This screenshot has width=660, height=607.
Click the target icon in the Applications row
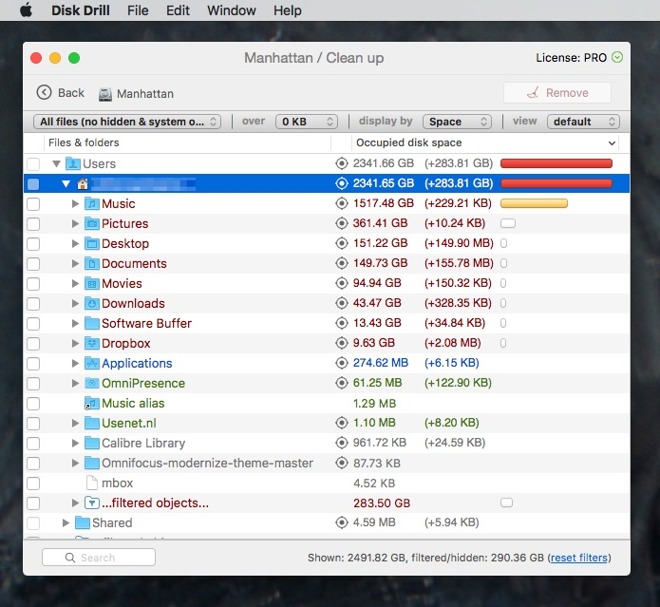(x=341, y=363)
